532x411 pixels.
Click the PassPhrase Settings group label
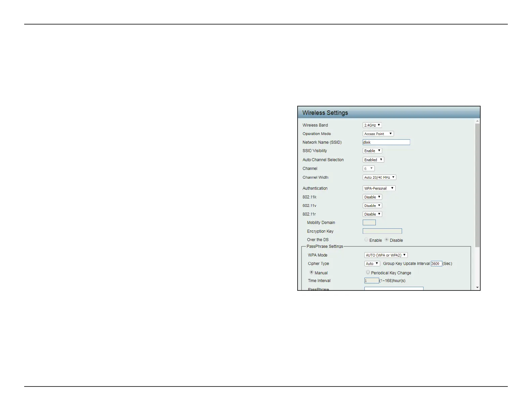point(325,246)
